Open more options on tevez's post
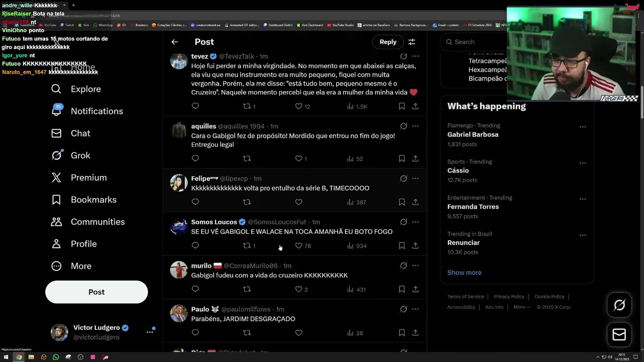The image size is (644, 362). pos(415,56)
